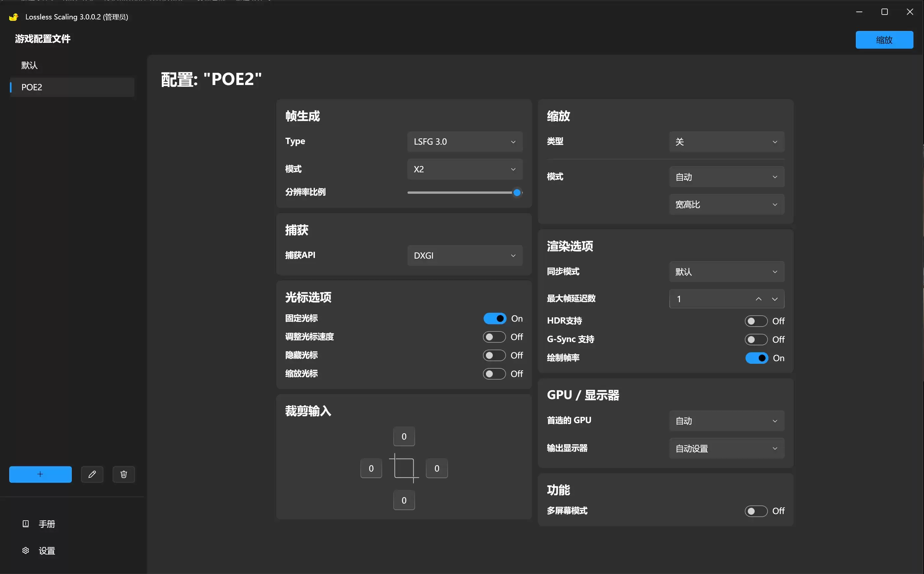Select the 默认 profile in sidebar
This screenshot has width=924, height=574.
coord(72,65)
